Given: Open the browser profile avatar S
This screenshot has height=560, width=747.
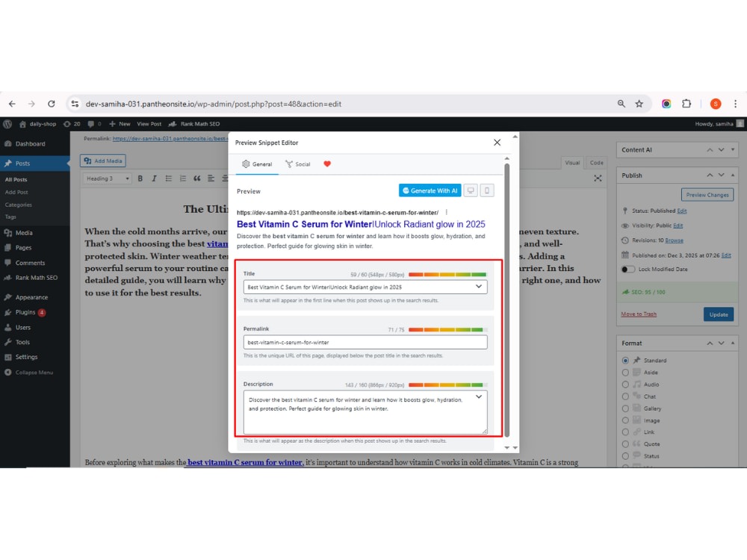Looking at the screenshot, I should coord(716,104).
